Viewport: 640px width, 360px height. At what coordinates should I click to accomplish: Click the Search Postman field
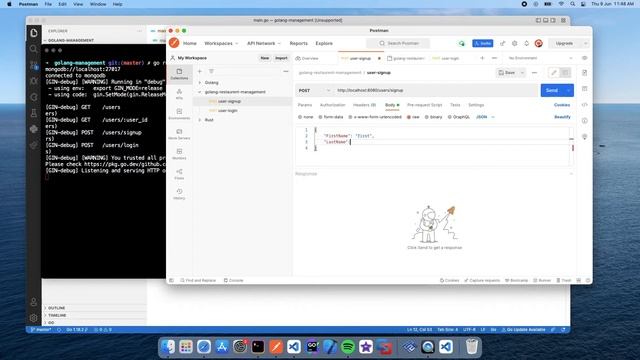click(398, 43)
